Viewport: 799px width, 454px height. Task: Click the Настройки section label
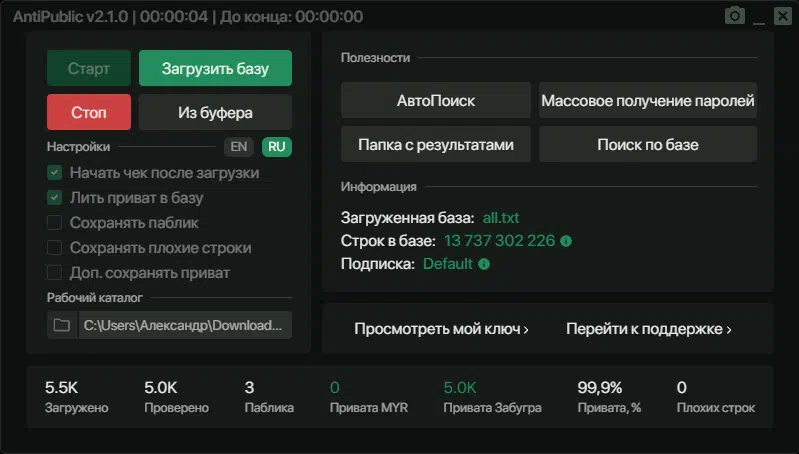coord(78,147)
